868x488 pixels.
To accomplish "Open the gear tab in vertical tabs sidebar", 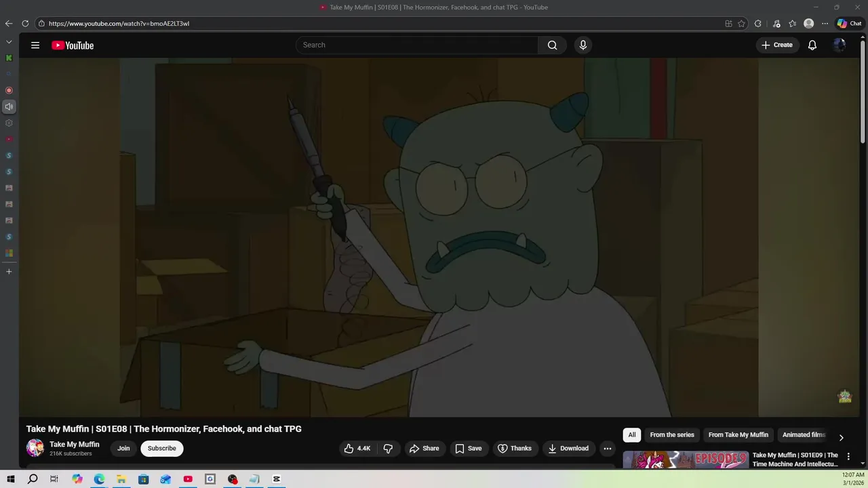I will (9, 123).
